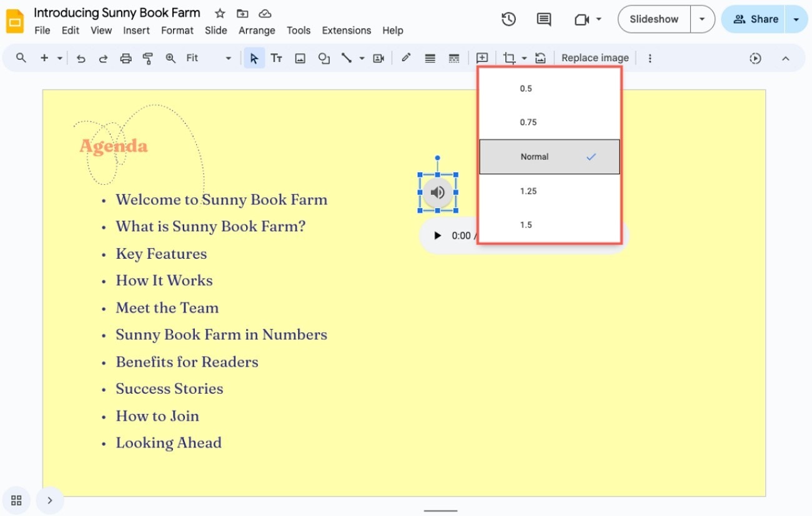812x516 pixels.
Task: Collapse the menus with the chevron
Action: pos(786,58)
